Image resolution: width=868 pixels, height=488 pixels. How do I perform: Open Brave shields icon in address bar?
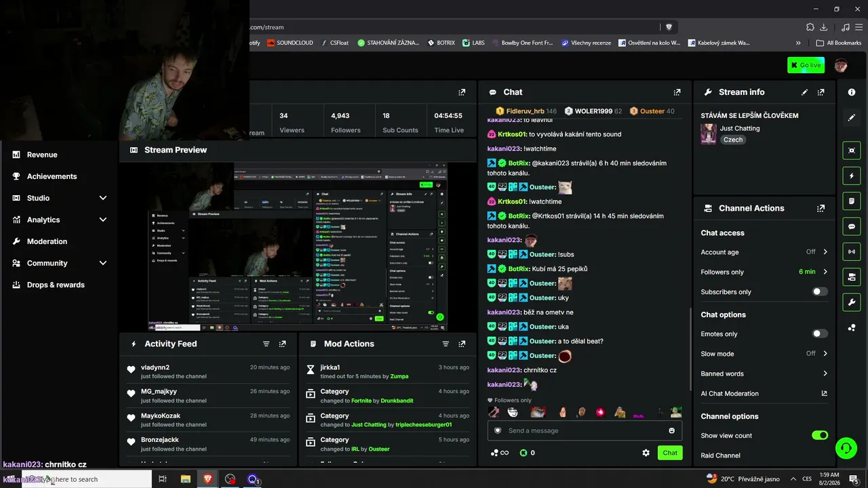669,27
